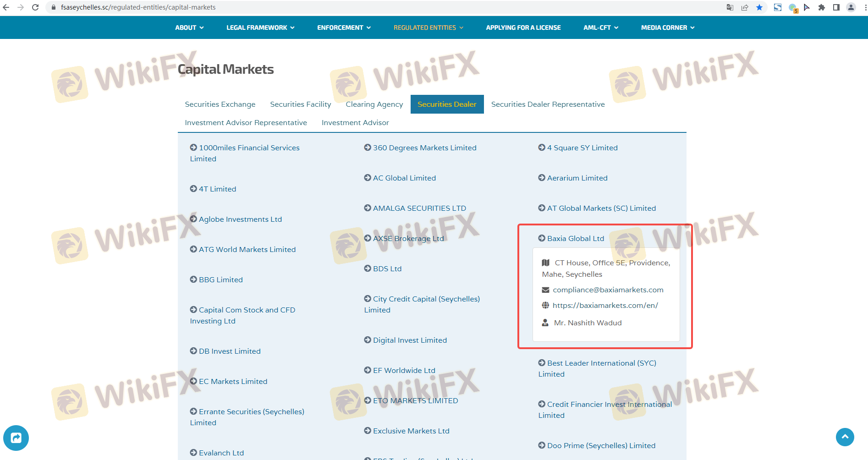The image size is (868, 460).
Task: Click the bookmark star icon in address bar
Action: coord(759,7)
